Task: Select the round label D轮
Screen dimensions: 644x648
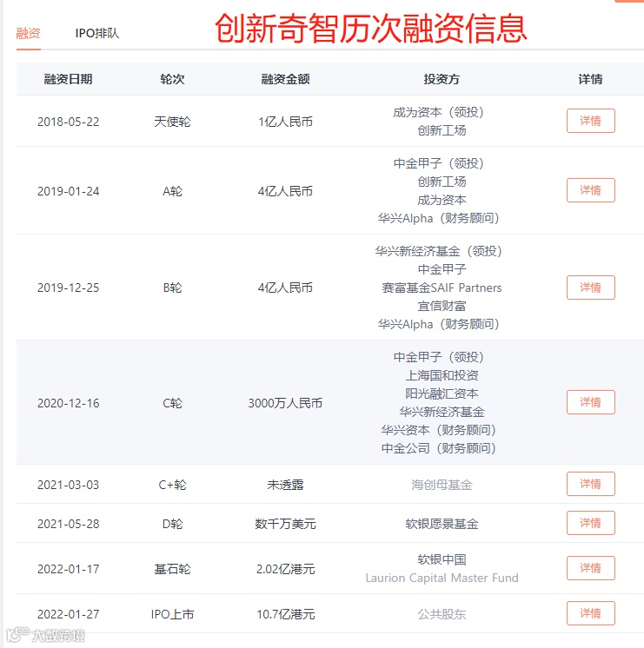Action: coord(172,524)
